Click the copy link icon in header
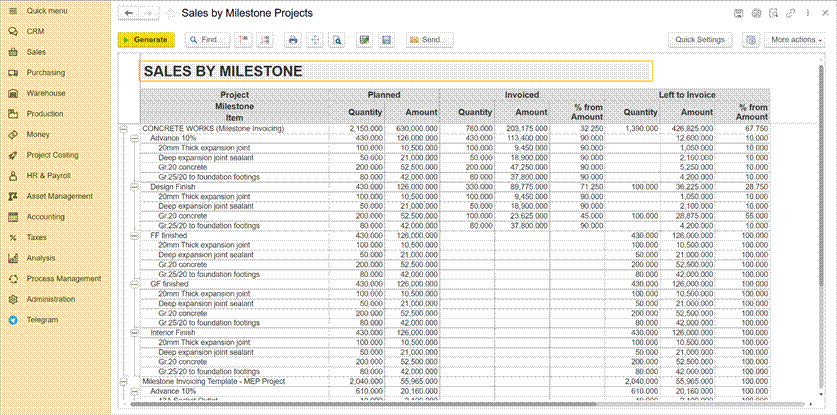Screen dimensions: 837x415 click(x=791, y=14)
